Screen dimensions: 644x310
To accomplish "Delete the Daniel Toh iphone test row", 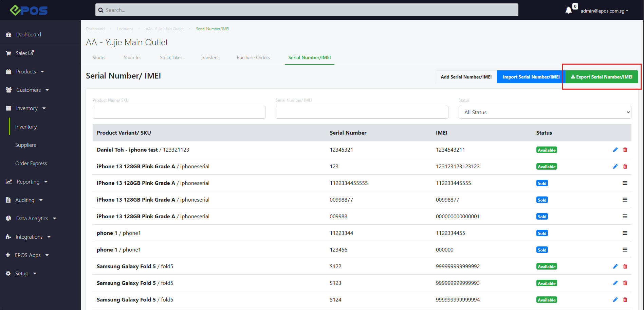I will (x=625, y=150).
